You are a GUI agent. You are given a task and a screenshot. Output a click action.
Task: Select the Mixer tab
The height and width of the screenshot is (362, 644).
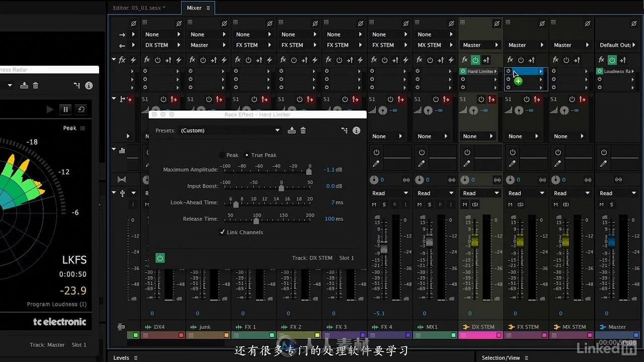pos(194,8)
